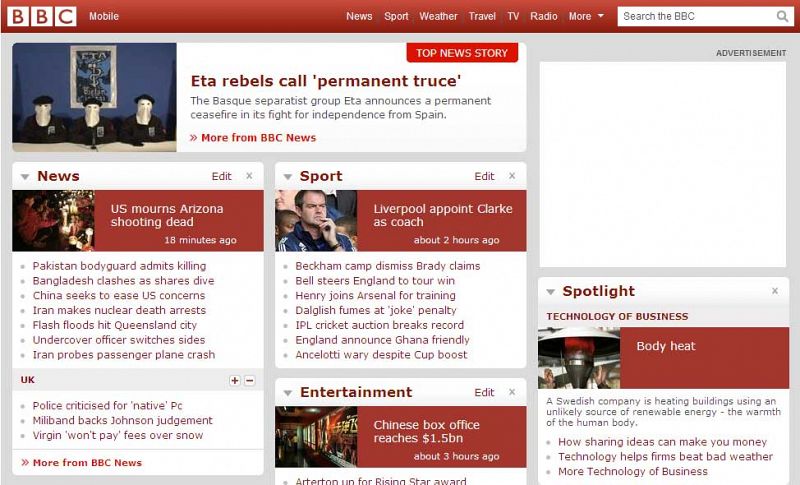This screenshot has height=485, width=800.
Task: Collapse the Entertainment panel triangle
Action: tap(287, 393)
